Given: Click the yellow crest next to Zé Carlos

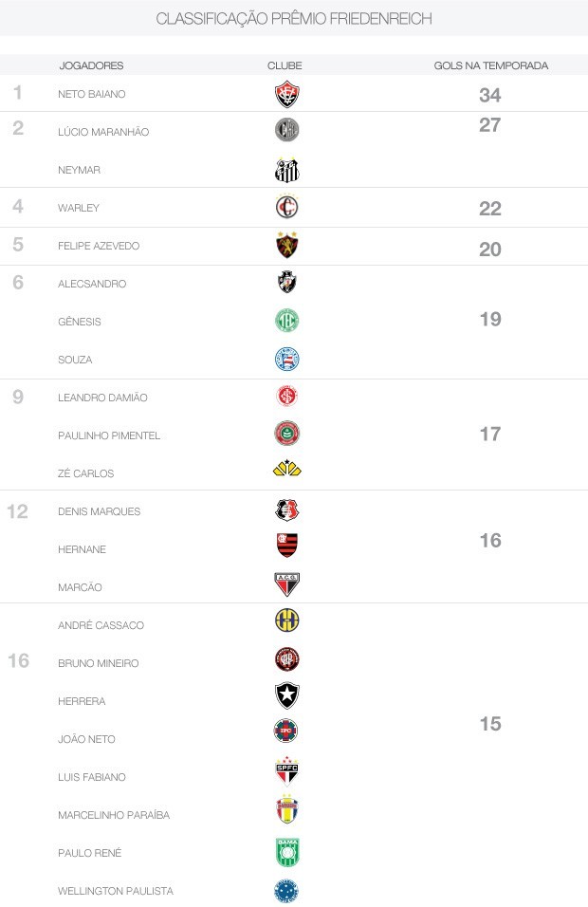Looking at the screenshot, I should point(286,469).
